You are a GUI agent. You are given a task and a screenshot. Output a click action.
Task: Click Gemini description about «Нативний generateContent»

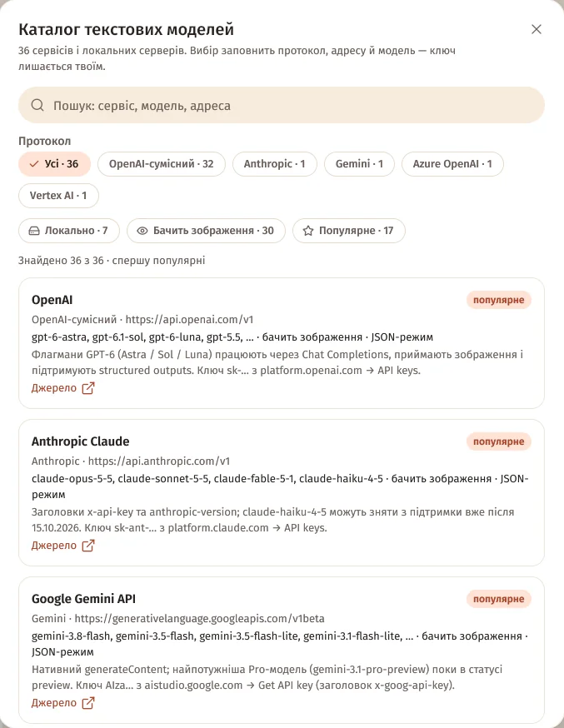point(267,677)
